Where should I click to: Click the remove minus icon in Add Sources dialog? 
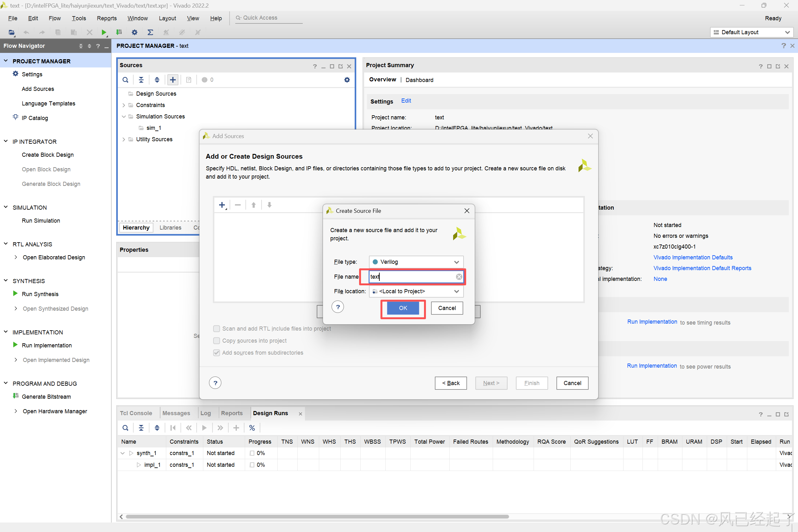tap(238, 205)
